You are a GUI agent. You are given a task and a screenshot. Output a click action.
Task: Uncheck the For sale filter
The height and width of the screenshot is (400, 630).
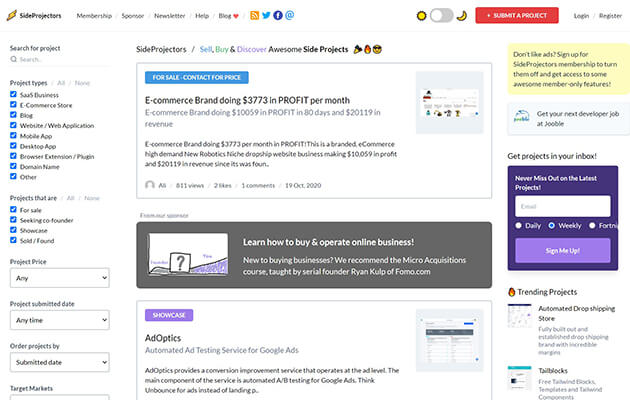tap(13, 210)
